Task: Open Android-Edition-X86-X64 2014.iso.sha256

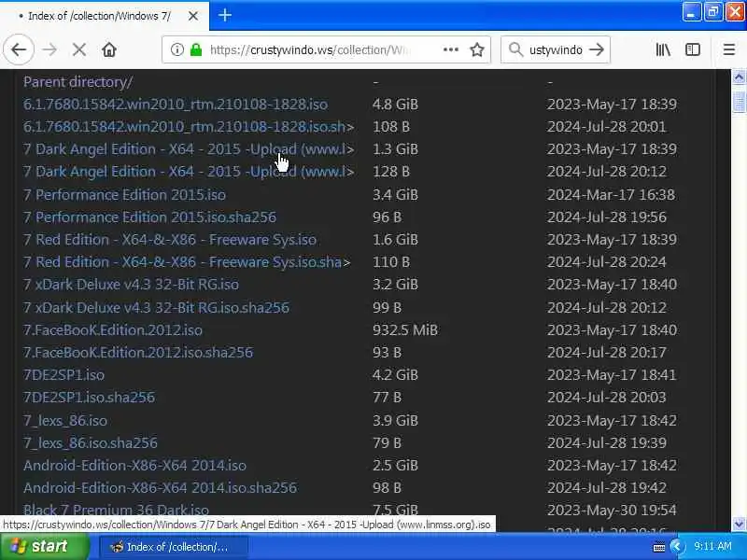Action: (x=160, y=487)
